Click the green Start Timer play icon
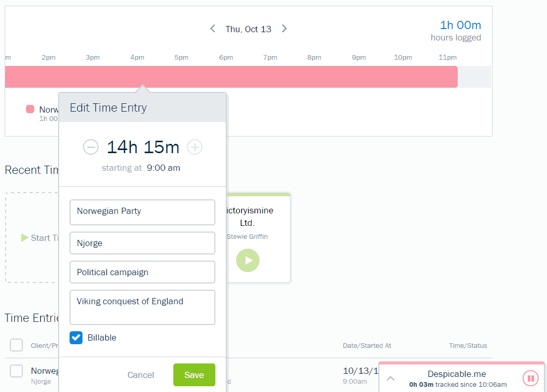 24,237
